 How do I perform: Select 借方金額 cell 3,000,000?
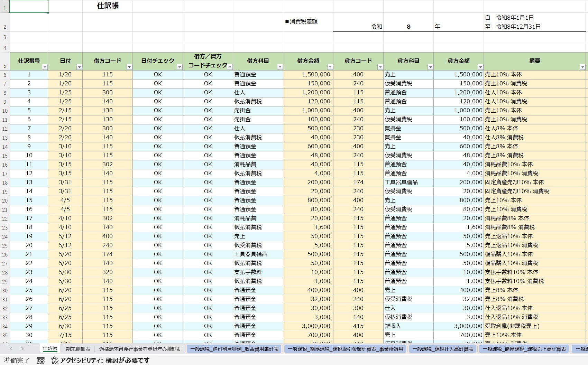308,326
